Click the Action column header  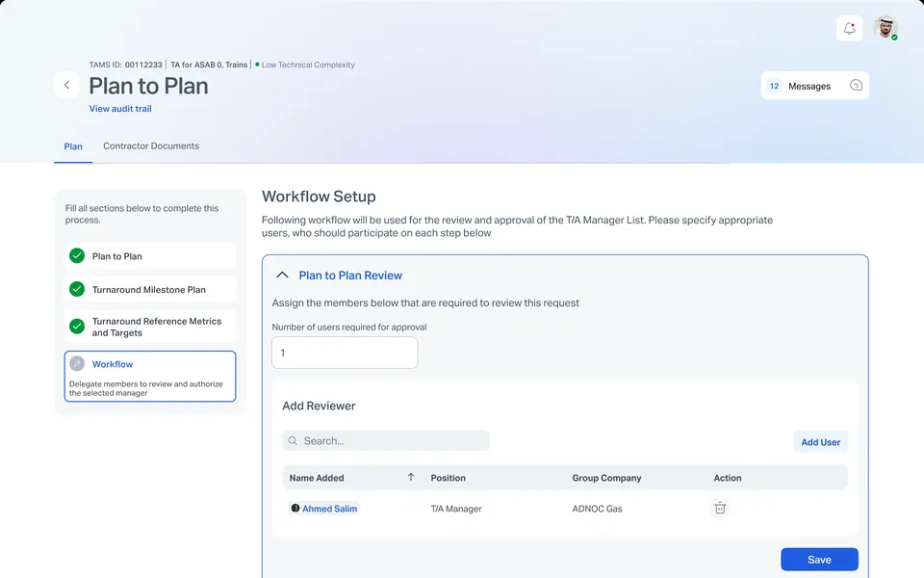[x=728, y=478]
